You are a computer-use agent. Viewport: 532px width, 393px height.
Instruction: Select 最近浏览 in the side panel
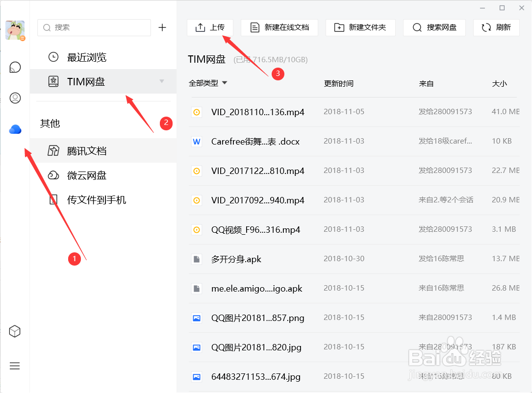click(x=103, y=57)
